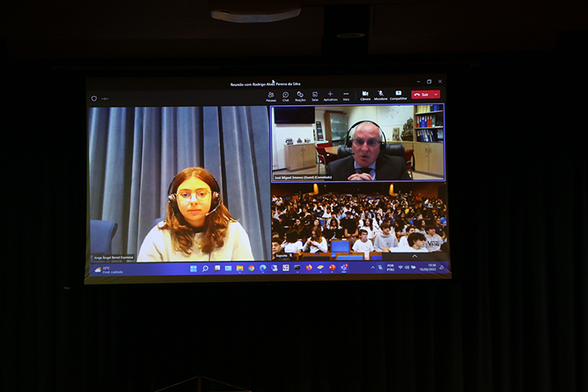
Task: Open the network Wi-Fi tray icon
Action: point(401,267)
